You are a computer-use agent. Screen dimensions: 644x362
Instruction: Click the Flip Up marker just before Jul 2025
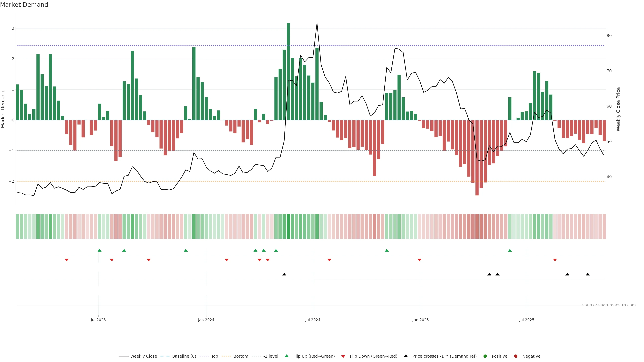510,250
